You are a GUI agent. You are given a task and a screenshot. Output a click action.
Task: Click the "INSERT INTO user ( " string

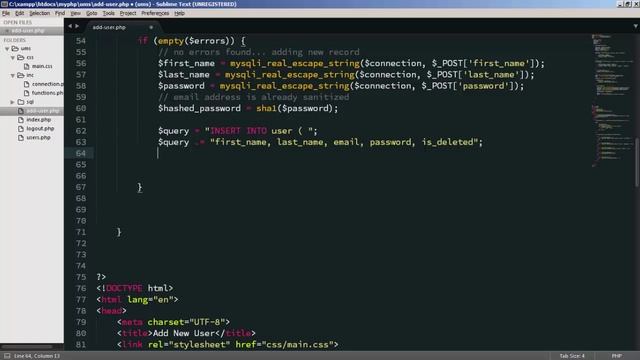coord(258,131)
